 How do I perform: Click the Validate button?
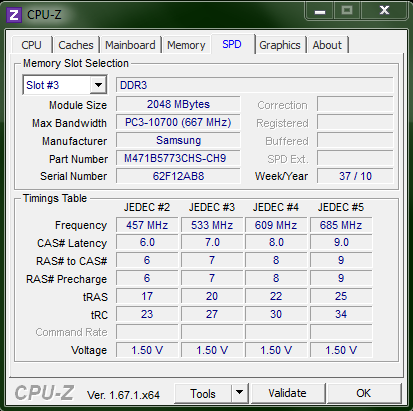[288, 393]
